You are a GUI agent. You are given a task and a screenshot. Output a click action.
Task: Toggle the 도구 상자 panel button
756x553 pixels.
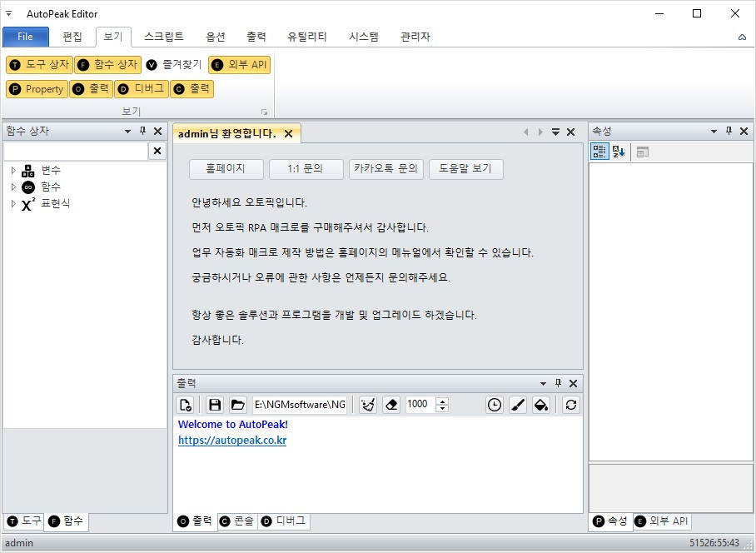point(39,65)
